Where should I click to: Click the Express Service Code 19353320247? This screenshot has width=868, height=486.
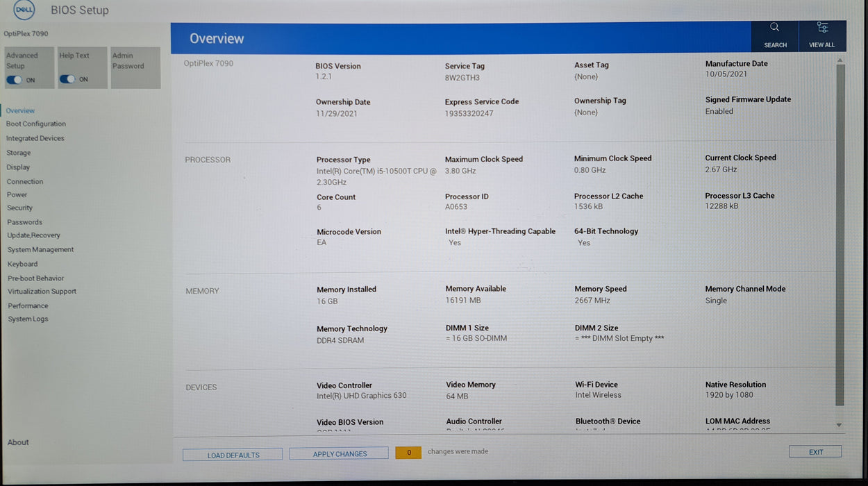469,113
